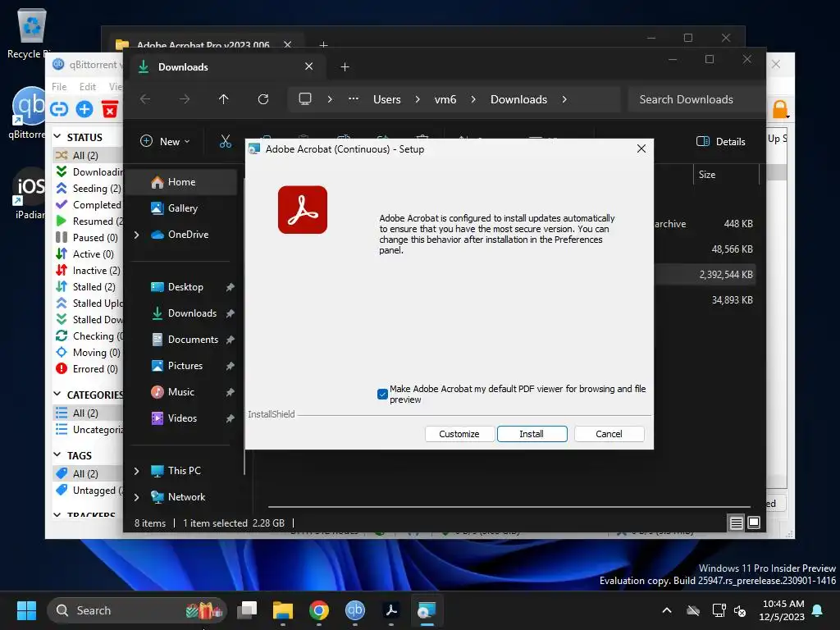The image size is (840, 630).
Task: Expand chevron after Users breadcrumb
Action: [418, 99]
